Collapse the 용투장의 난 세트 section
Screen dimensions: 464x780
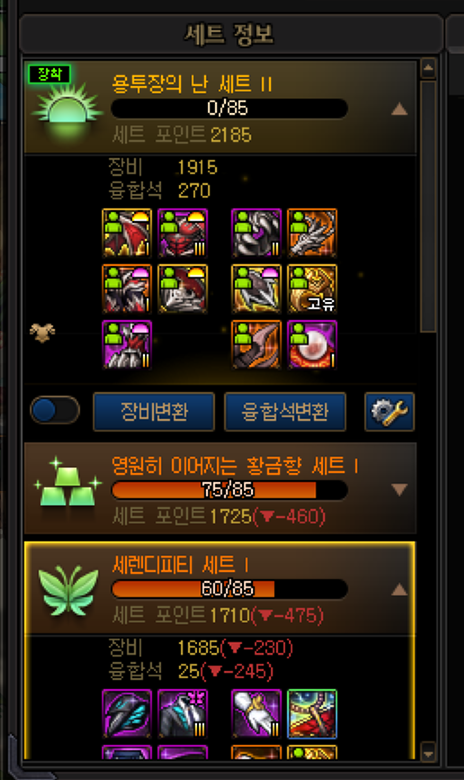pos(399,109)
